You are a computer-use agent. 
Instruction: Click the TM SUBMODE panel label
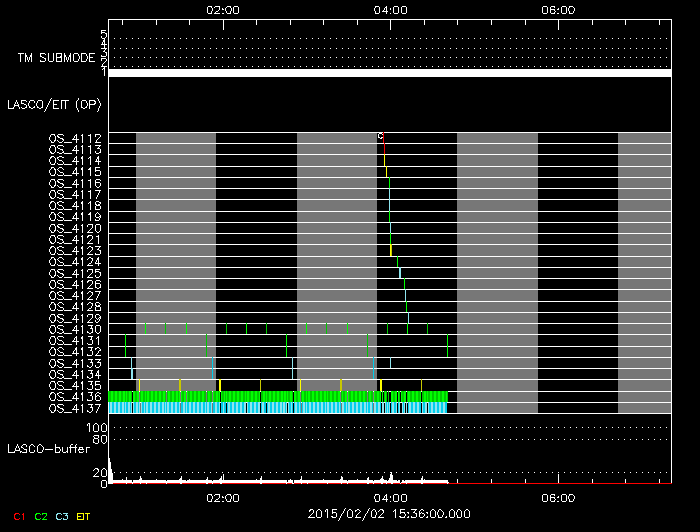[x=55, y=58]
